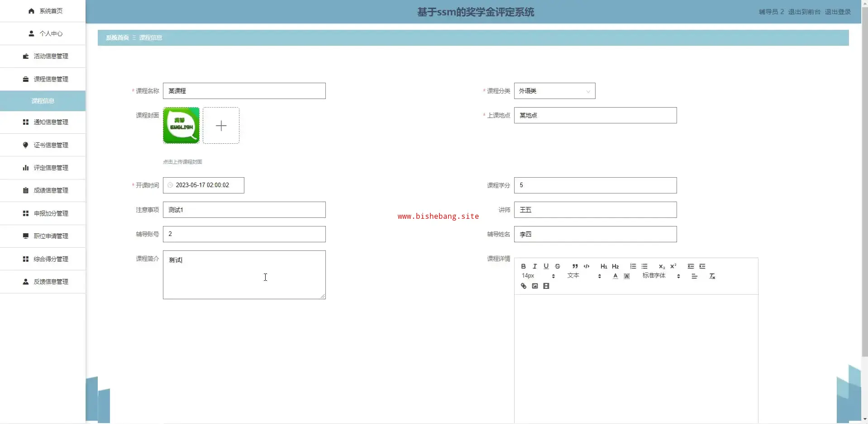Click the 上课地点 input field
The image size is (868, 424).
[x=595, y=115]
